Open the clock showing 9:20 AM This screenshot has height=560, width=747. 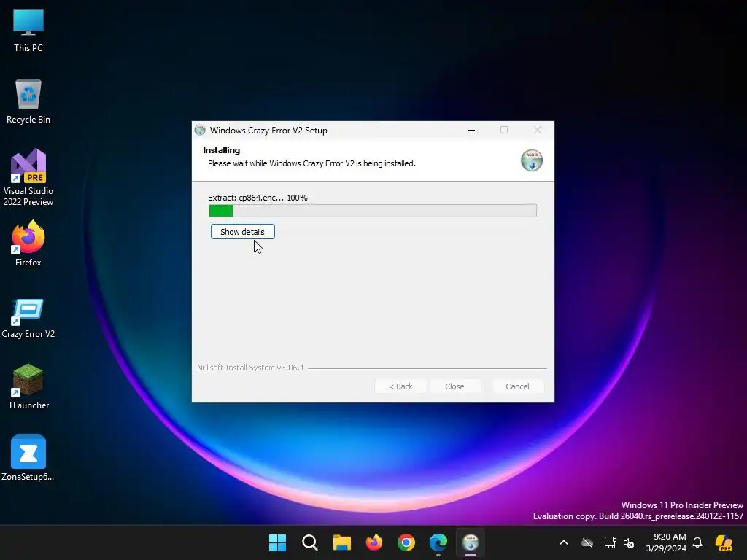click(x=666, y=542)
